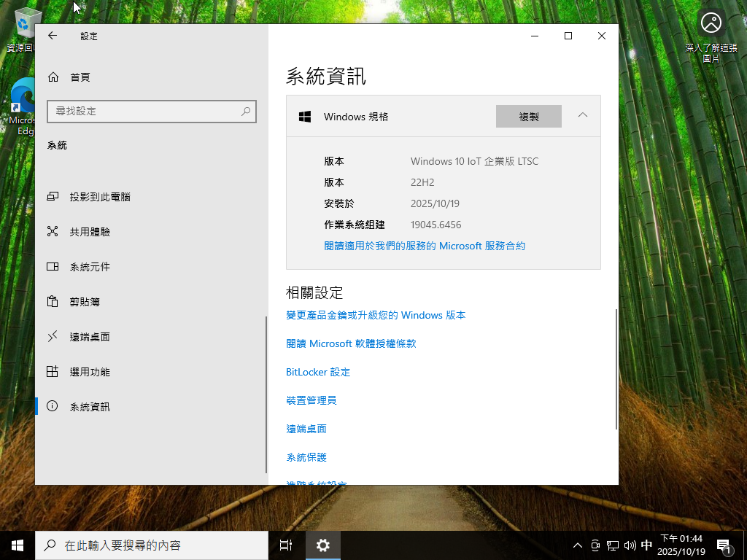
Task: Open 選用功能 from the sidebar
Action: click(88, 371)
